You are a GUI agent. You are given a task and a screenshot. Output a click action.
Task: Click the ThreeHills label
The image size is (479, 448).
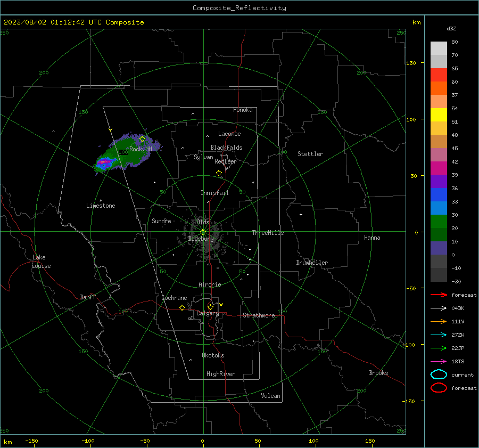pyautogui.click(x=268, y=233)
